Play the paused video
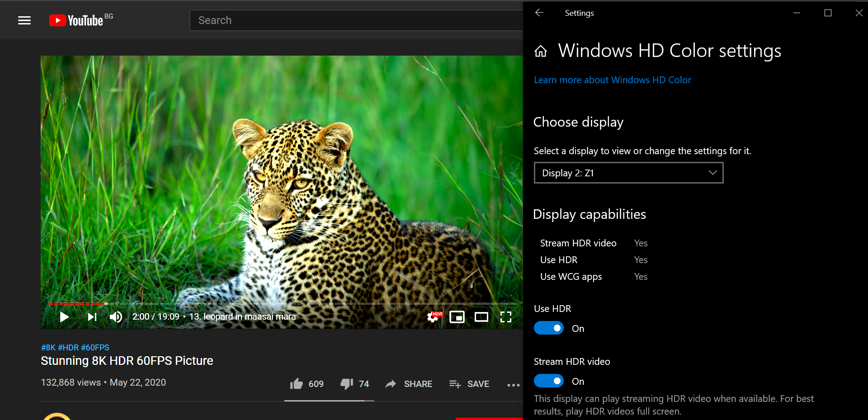This screenshot has width=868, height=420. tap(64, 317)
